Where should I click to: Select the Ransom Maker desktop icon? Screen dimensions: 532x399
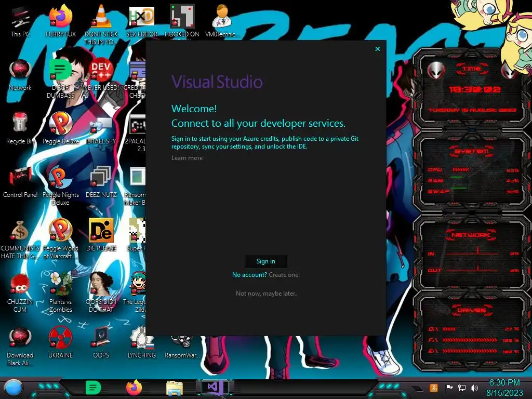135,186
